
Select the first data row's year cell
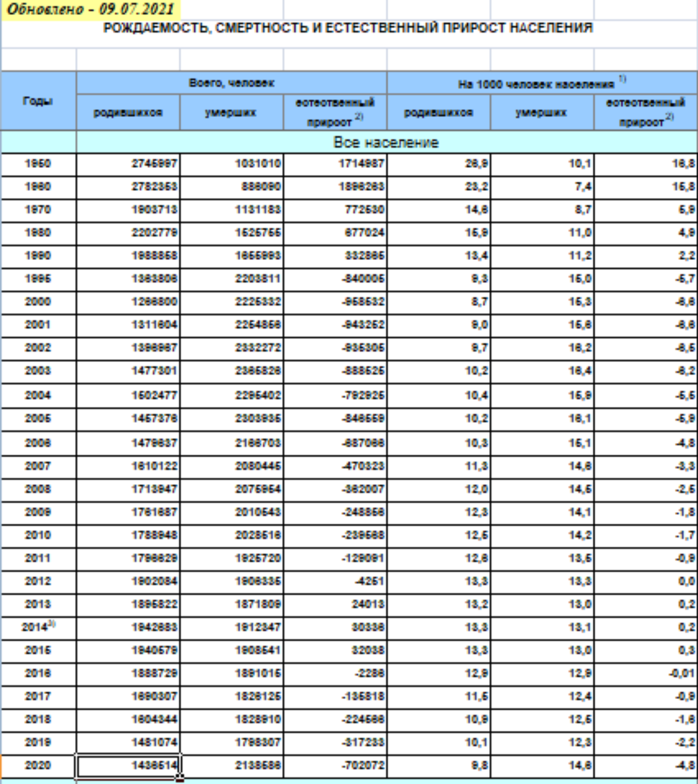pos(38,164)
